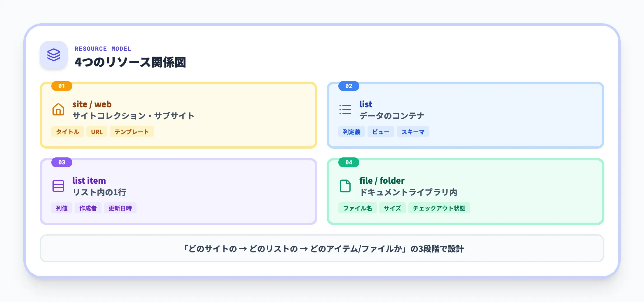This screenshot has height=302, width=644.
Task: Click the green 04 badge
Action: point(349,162)
